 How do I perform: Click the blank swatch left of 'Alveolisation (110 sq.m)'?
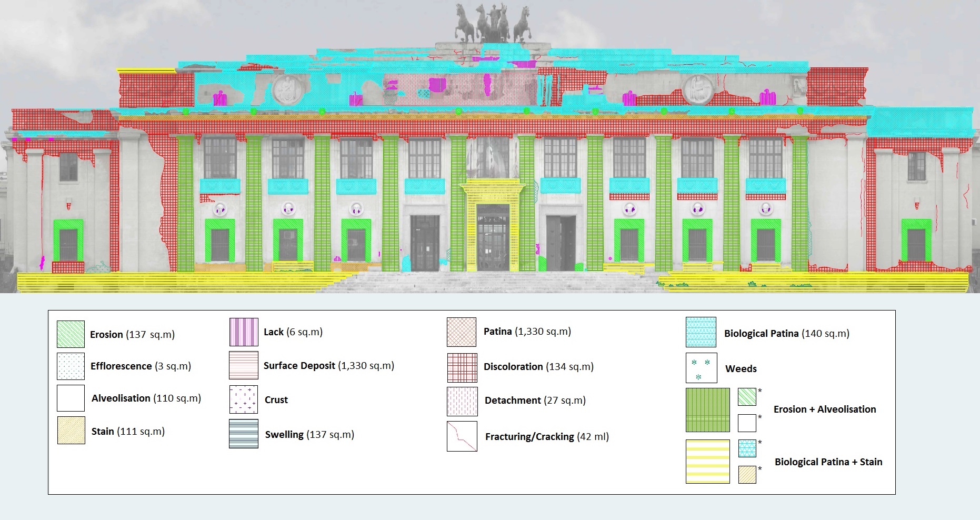(71, 398)
